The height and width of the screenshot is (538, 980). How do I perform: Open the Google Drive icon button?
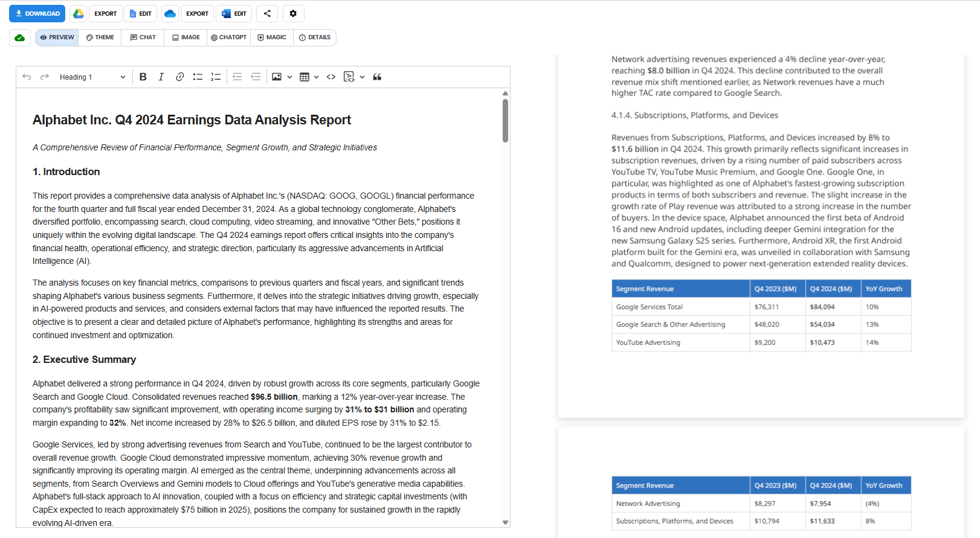pyautogui.click(x=79, y=13)
